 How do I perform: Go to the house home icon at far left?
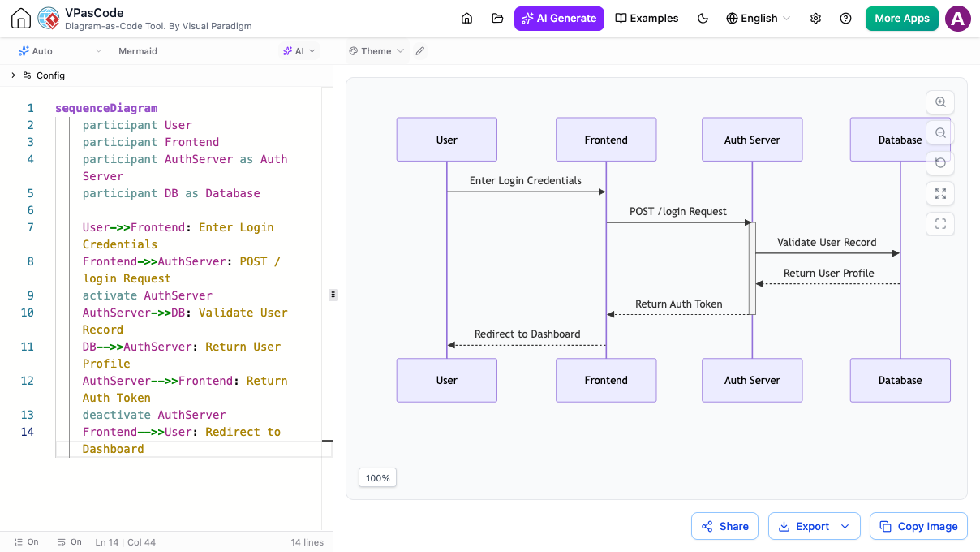pyautogui.click(x=21, y=19)
